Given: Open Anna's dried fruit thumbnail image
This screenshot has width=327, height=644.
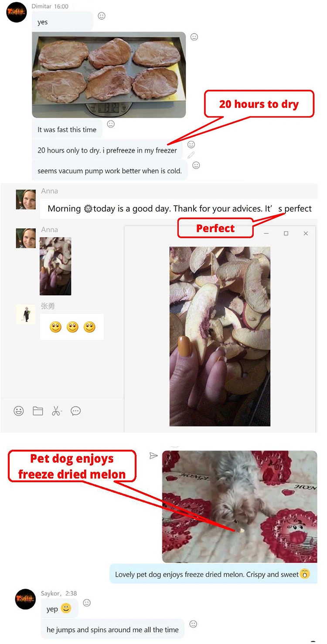Looking at the screenshot, I should click(55, 266).
